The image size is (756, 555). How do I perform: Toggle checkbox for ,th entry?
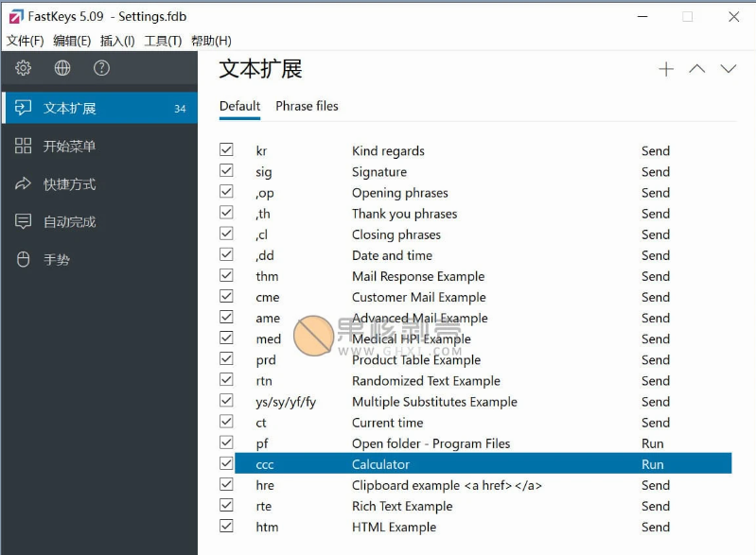pyautogui.click(x=226, y=212)
